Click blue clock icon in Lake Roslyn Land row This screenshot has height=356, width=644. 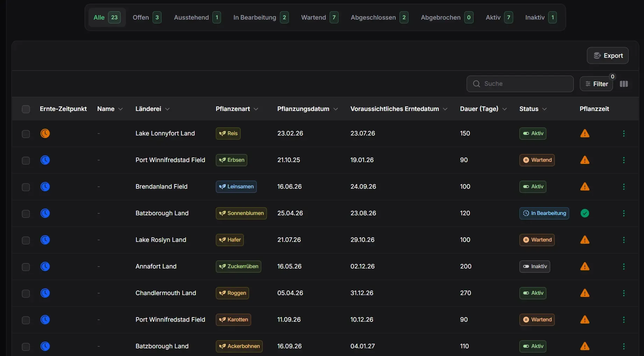[x=45, y=240]
